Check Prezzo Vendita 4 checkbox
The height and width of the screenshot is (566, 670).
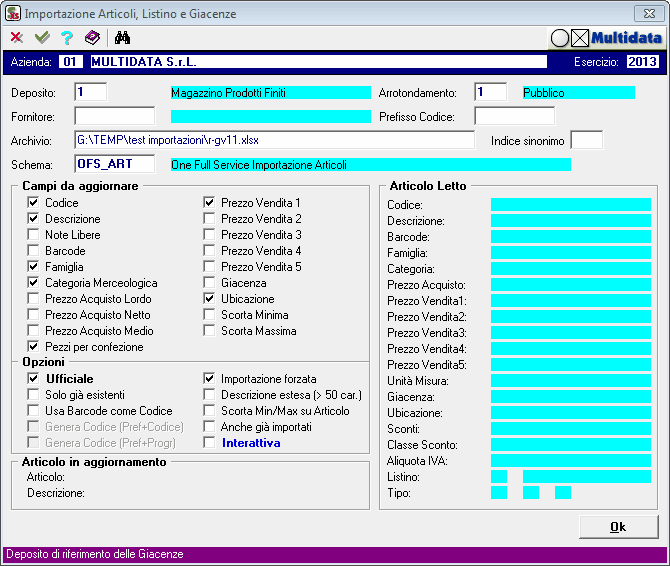[x=209, y=251]
